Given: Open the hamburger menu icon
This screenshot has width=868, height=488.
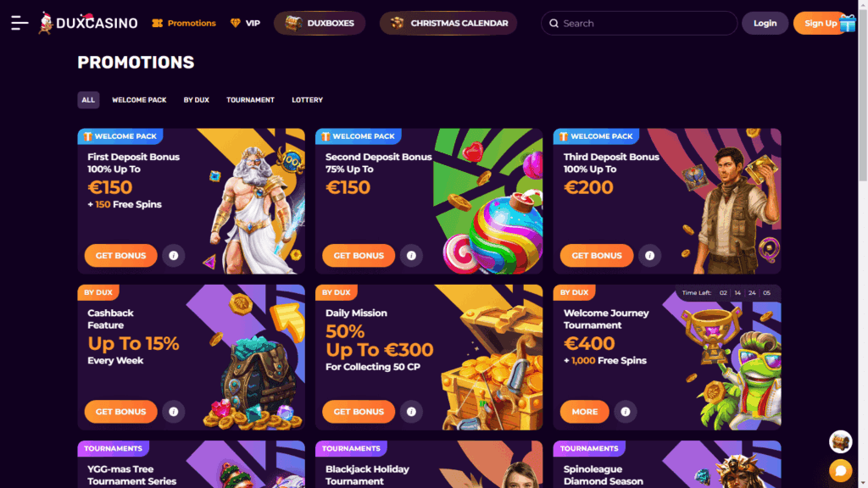Looking at the screenshot, I should tap(19, 23).
